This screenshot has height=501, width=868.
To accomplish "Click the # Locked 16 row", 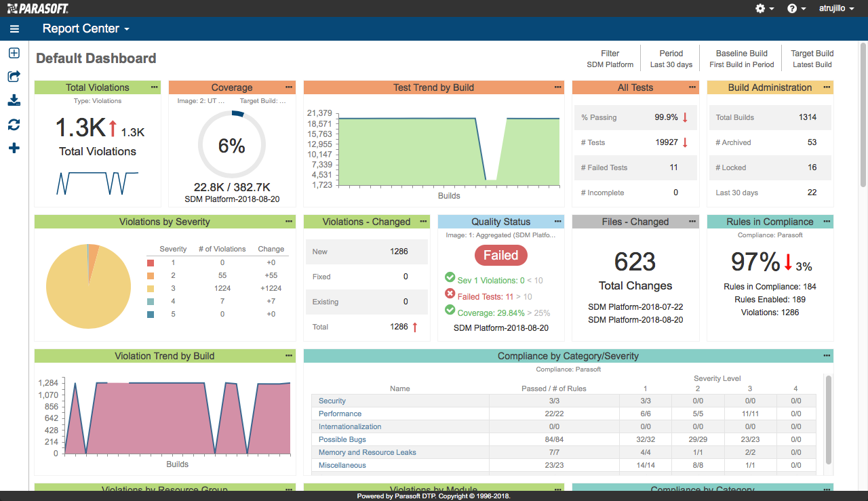I will point(770,167).
